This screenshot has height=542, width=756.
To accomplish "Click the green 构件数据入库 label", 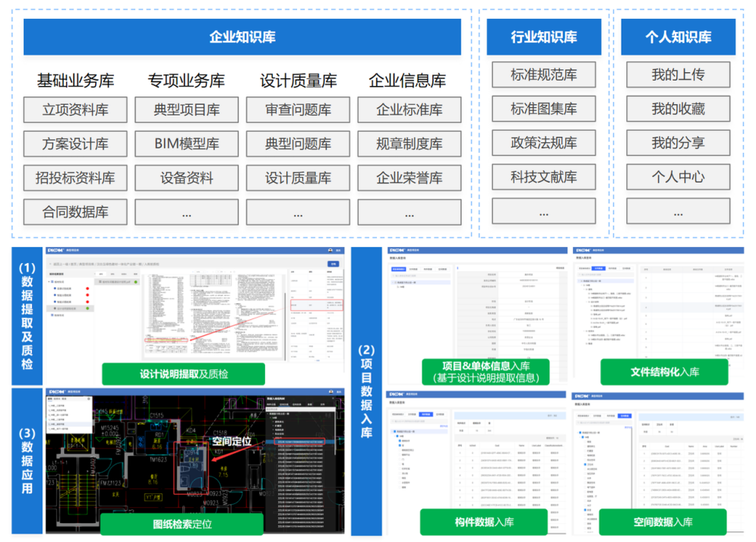I will (x=484, y=521).
